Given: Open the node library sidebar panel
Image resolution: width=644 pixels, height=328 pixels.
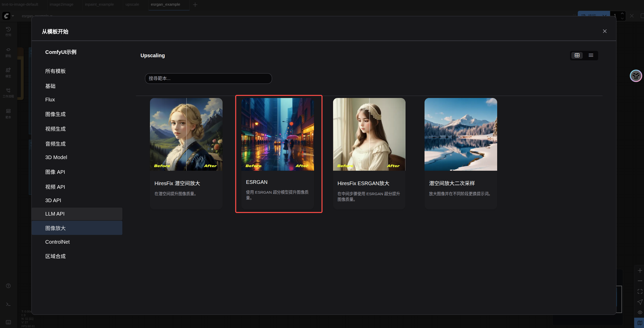Looking at the screenshot, I should click(x=8, y=52).
